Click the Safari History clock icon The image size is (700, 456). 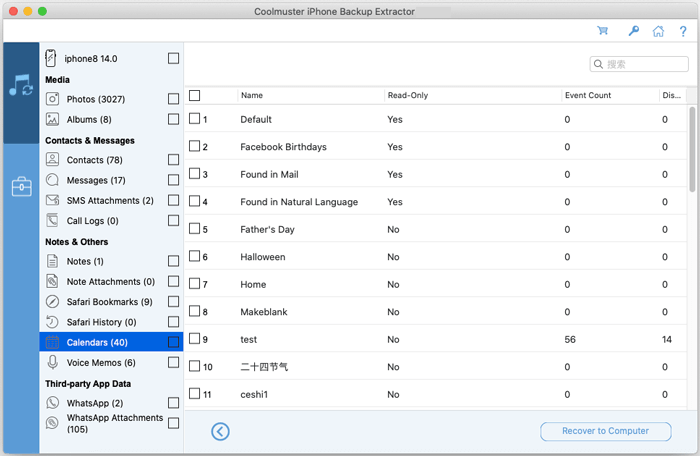point(52,322)
